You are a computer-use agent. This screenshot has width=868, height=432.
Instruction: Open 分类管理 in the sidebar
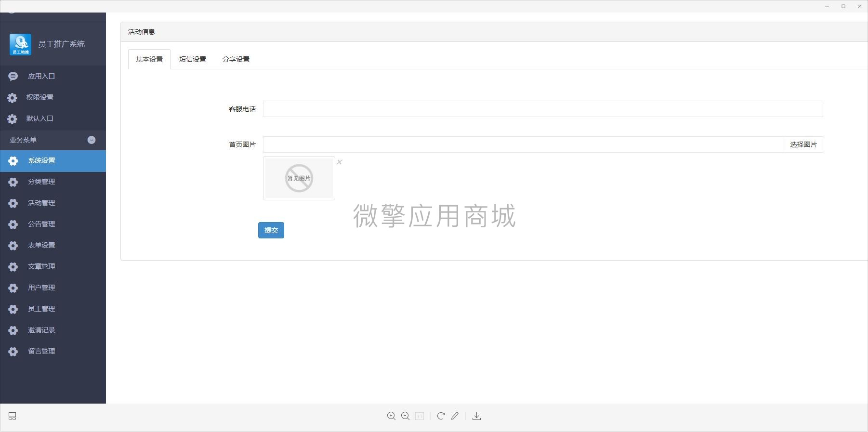coord(53,182)
